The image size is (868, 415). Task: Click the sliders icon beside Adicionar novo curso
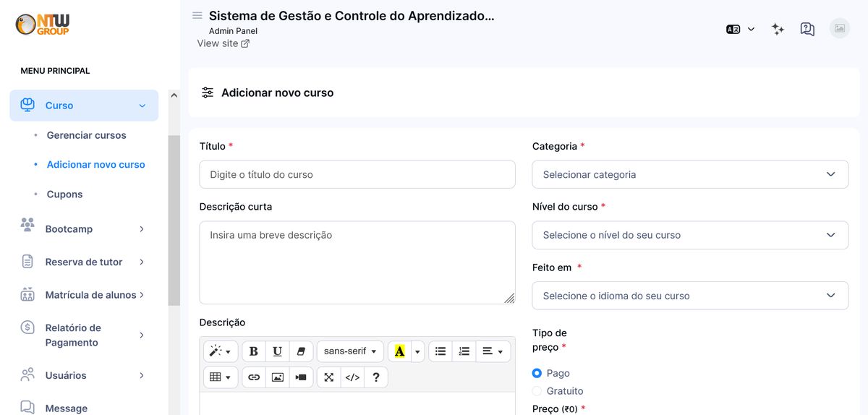pos(208,93)
